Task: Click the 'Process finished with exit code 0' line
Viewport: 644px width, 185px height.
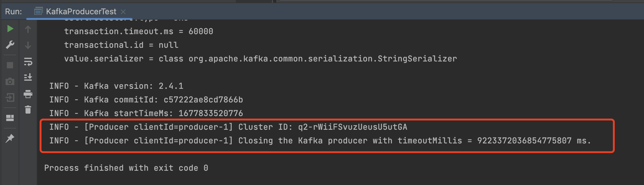Action: tap(126, 168)
